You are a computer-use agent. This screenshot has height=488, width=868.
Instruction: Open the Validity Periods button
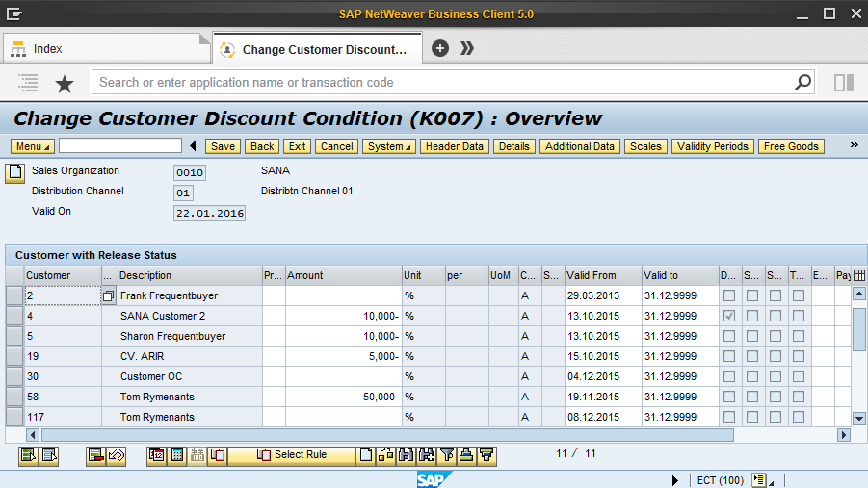click(713, 146)
